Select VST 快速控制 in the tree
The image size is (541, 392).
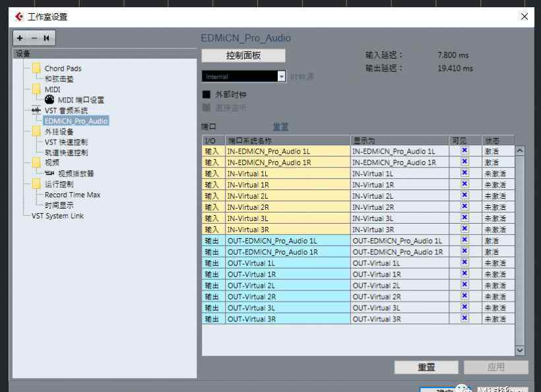click(x=66, y=142)
